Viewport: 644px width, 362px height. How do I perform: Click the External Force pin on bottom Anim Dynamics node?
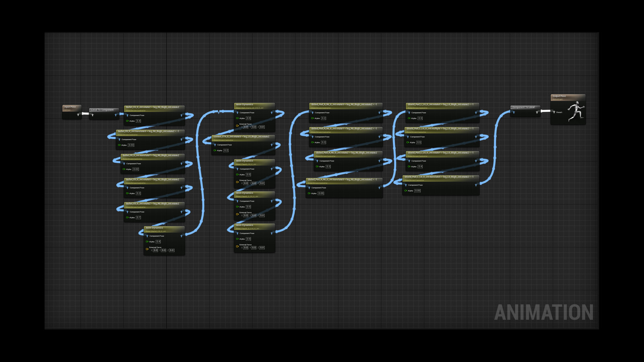pyautogui.click(x=147, y=249)
